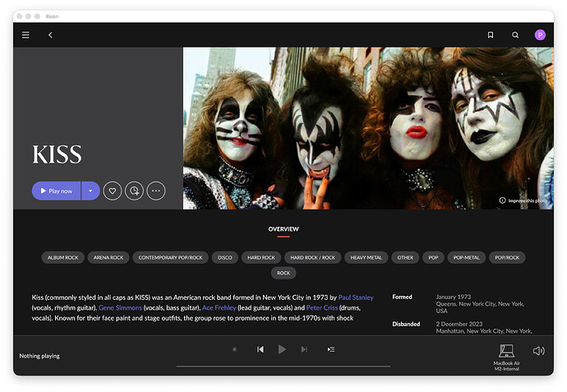Image resolution: width=567 pixels, height=392 pixels.
Task: Open the play queue icon
Action: (331, 349)
